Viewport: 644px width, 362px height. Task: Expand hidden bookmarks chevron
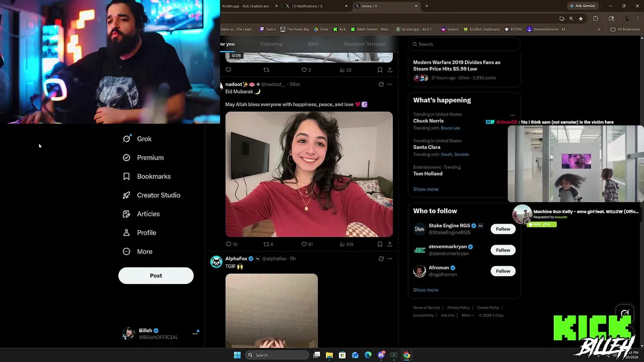pos(599,29)
